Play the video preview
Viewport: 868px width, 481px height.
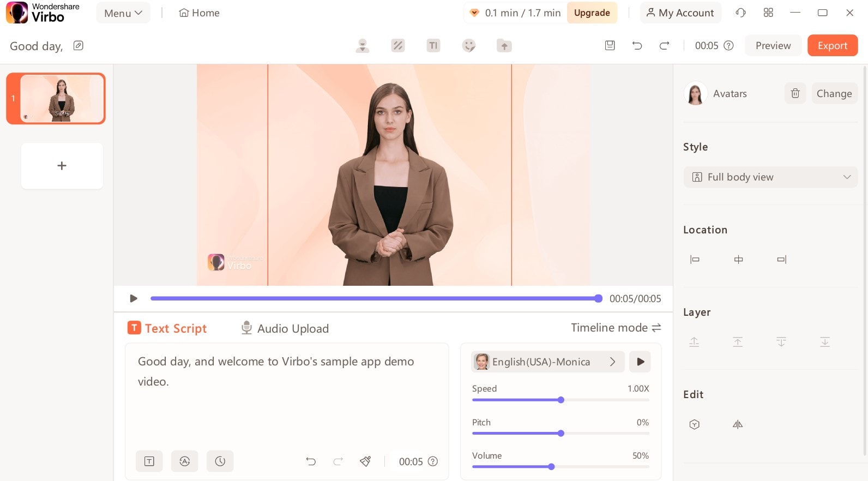coord(134,298)
